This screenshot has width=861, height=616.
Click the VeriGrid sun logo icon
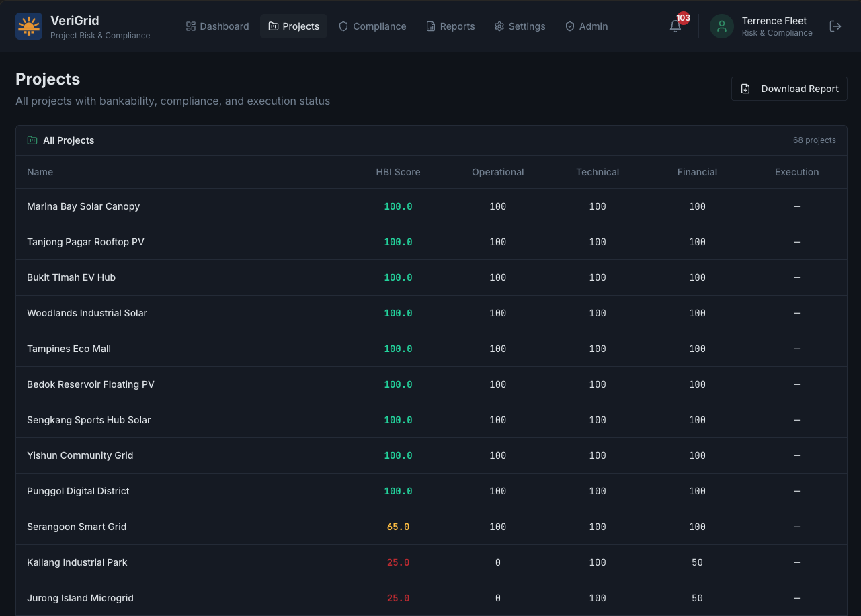tap(29, 26)
